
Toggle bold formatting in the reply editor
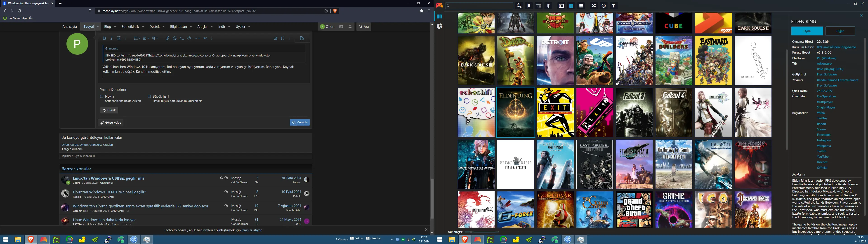[104, 38]
